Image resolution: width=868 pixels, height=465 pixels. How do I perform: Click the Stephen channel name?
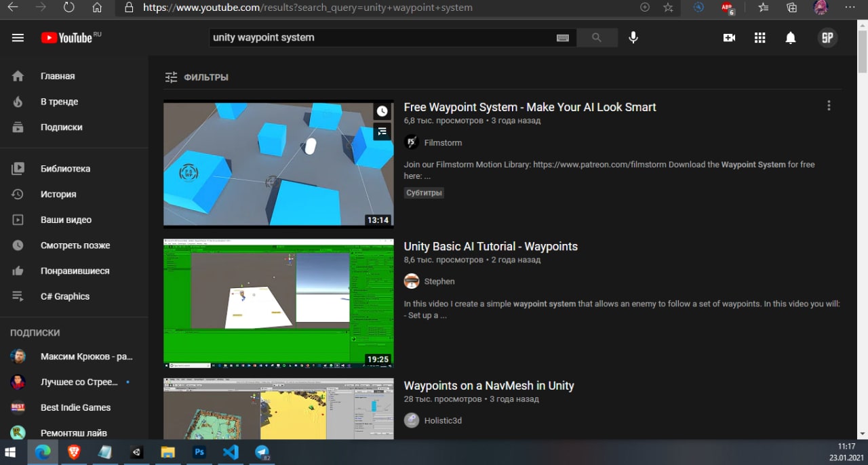439,281
